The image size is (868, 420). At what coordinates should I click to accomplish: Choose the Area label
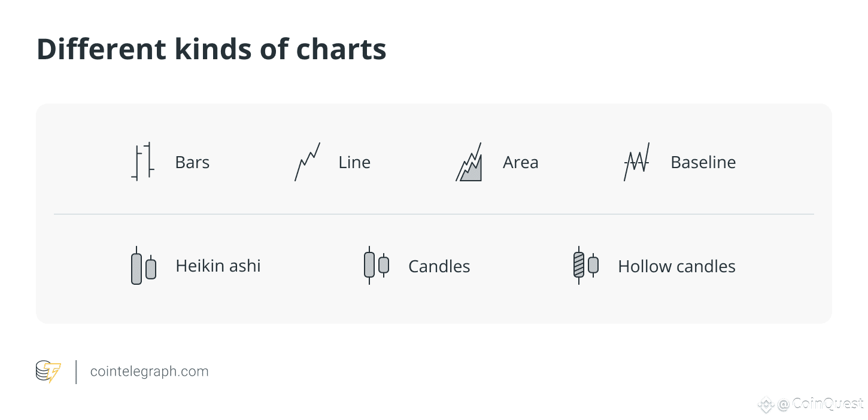521,162
